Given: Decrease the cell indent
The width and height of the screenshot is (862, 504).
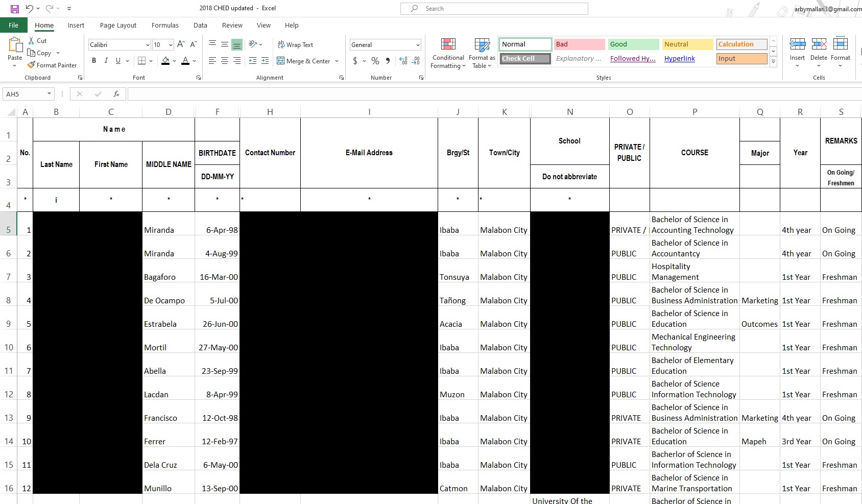Looking at the screenshot, I should pos(253,61).
